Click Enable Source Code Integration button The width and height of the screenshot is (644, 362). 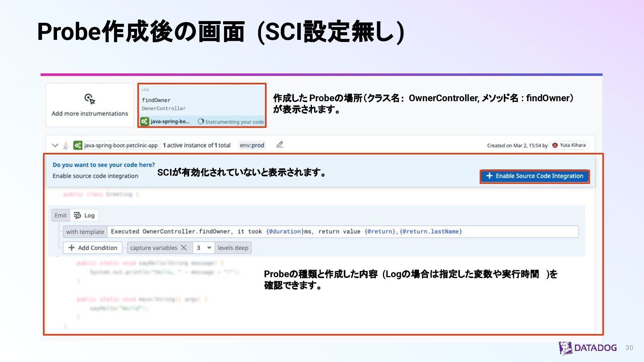535,176
